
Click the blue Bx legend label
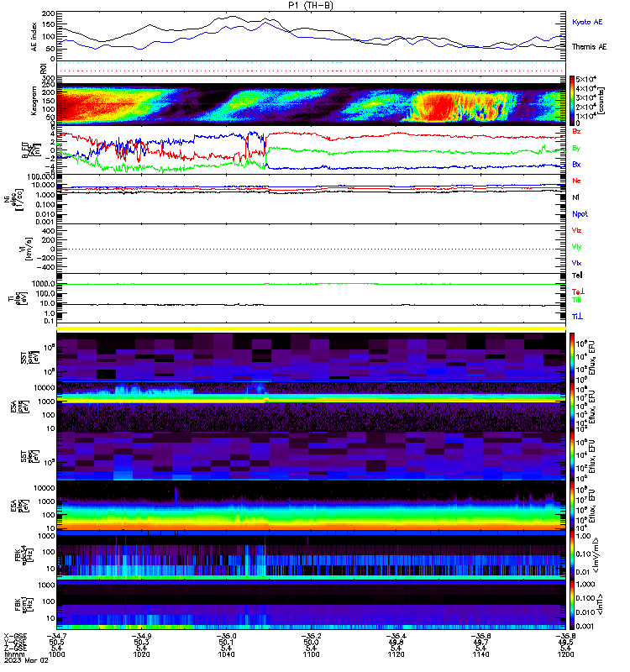point(576,164)
